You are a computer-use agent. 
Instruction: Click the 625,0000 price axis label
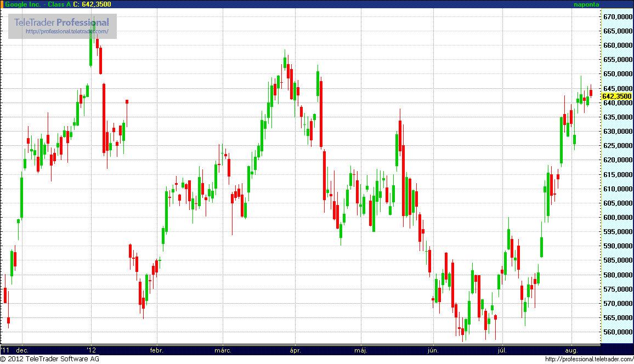pyautogui.click(x=618, y=145)
